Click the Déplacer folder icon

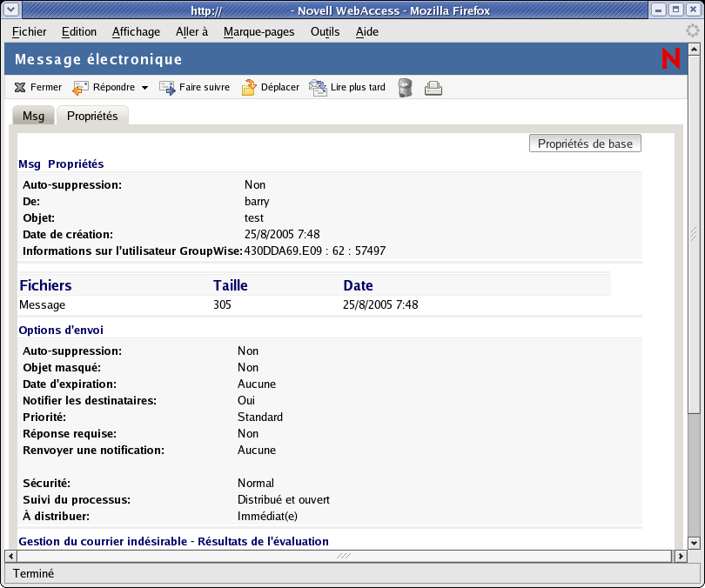(249, 88)
